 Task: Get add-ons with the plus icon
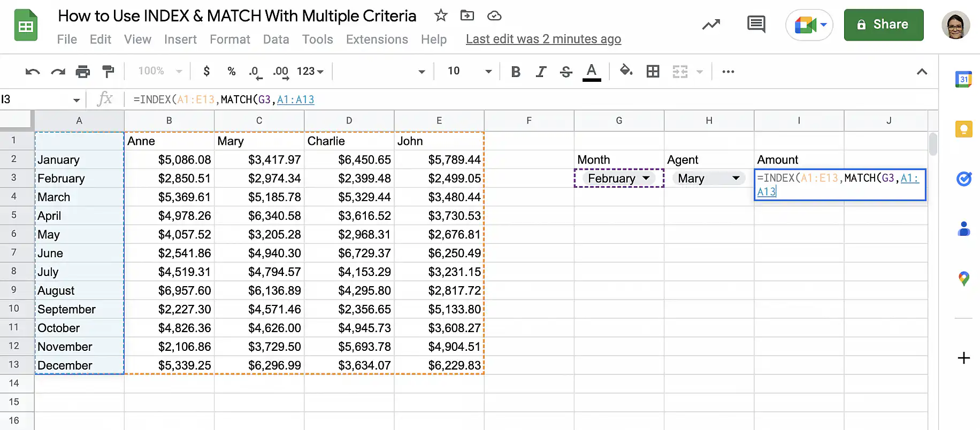pos(963,358)
